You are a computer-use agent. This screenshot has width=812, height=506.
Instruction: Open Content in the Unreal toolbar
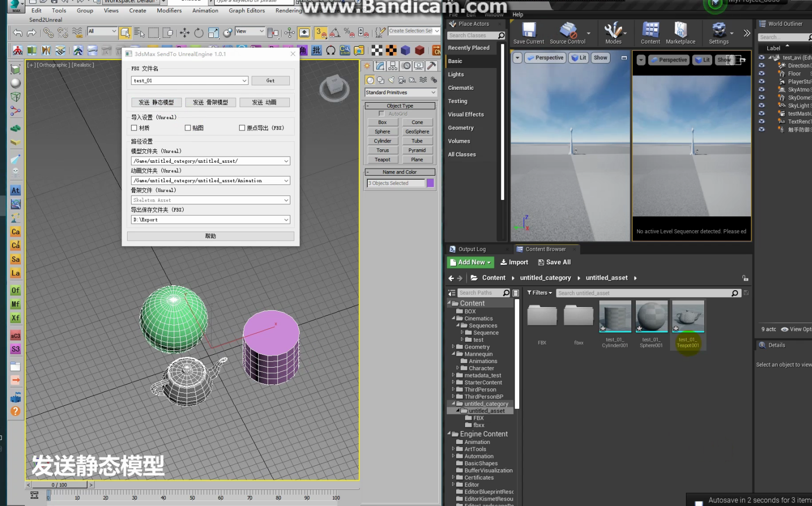point(650,34)
